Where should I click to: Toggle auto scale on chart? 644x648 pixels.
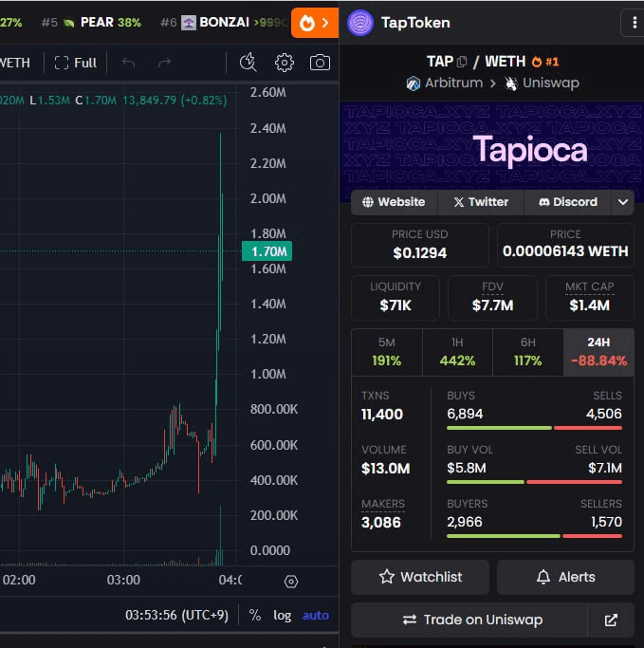click(316, 616)
